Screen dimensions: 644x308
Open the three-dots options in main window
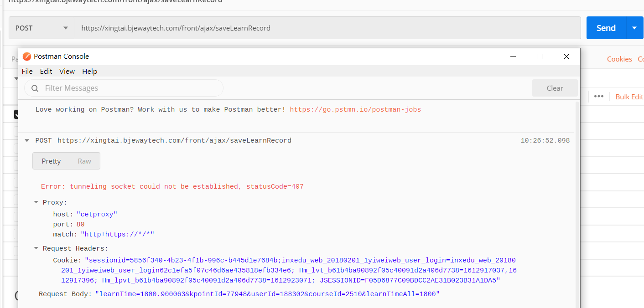[599, 96]
